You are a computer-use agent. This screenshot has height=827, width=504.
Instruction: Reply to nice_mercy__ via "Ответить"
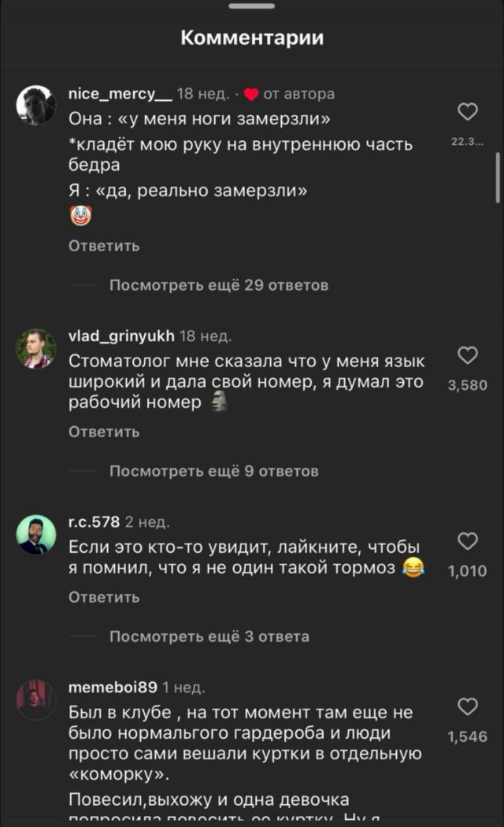click(104, 246)
